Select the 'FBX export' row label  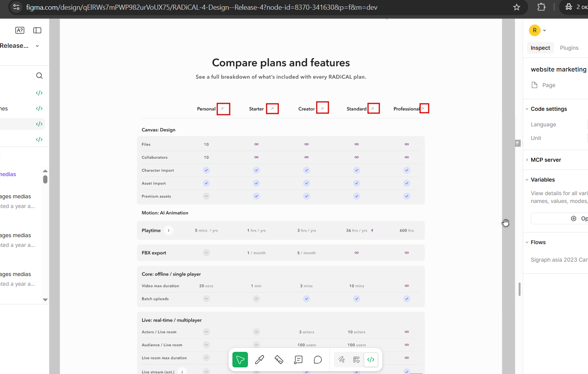click(x=154, y=253)
